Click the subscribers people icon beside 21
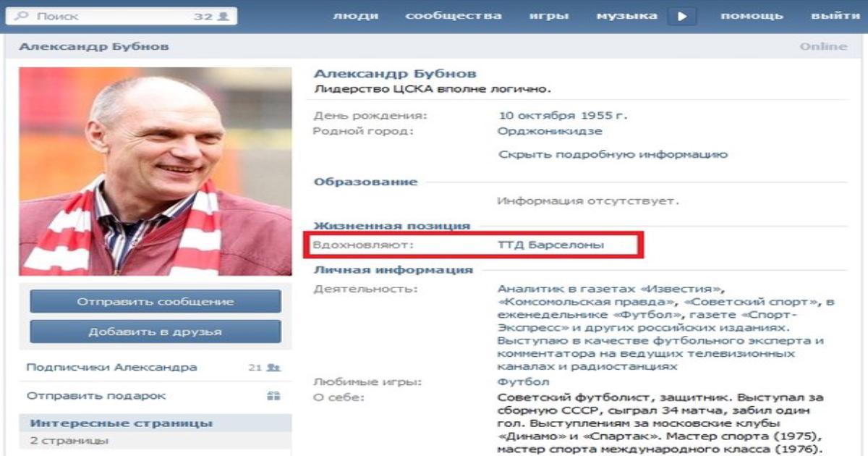 [273, 368]
